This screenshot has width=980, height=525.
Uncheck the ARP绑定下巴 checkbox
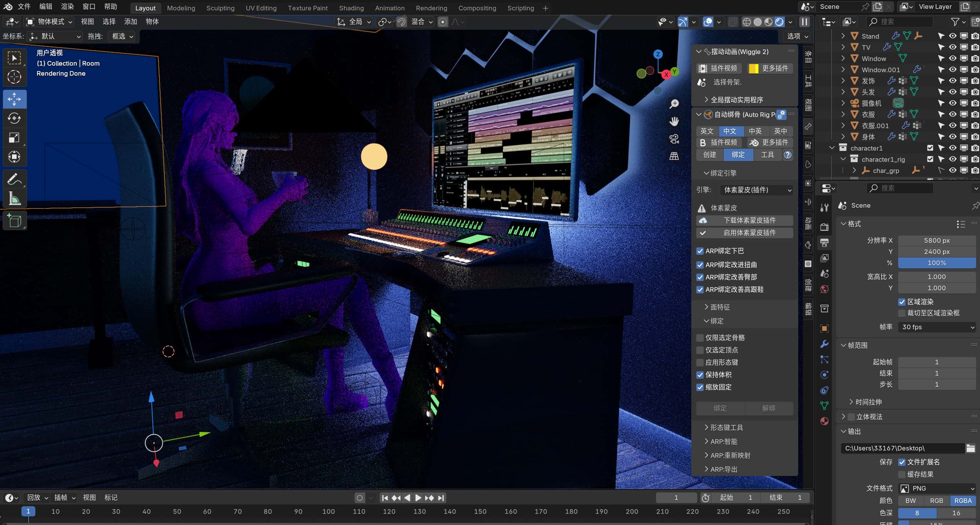(700, 251)
